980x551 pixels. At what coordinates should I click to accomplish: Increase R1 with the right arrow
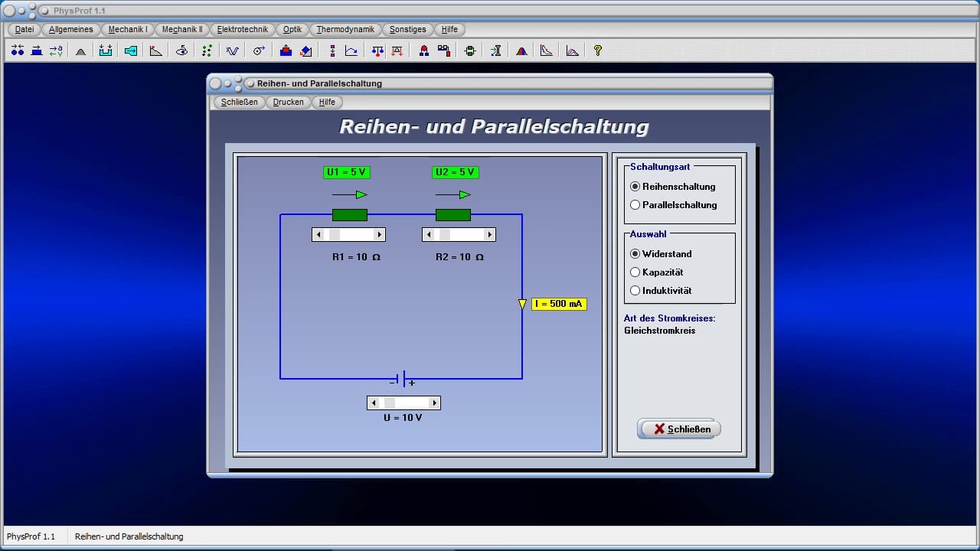click(378, 235)
